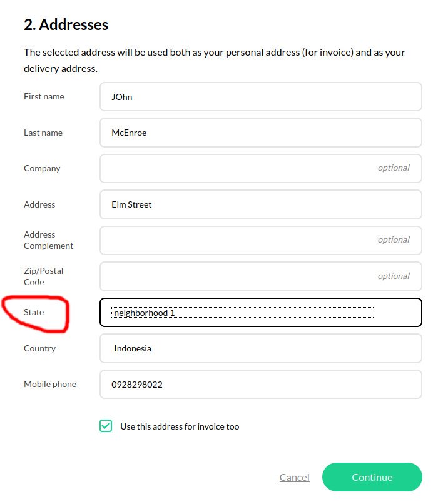Open the State dropdown showing neighborhood 1
This screenshot has width=443, height=504.
[x=260, y=313]
